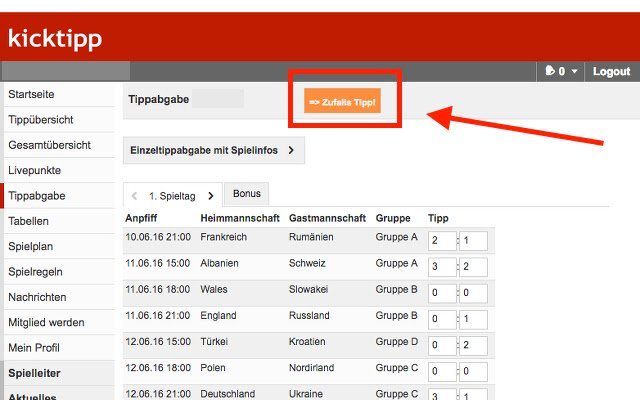Screen dimensions: 640x400
Task: Open Mitglied werden in the sidebar
Action: (59, 322)
